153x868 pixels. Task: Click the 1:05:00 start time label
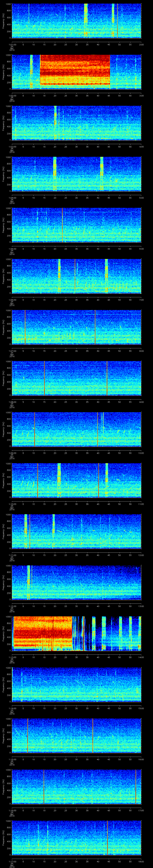click(12, 249)
